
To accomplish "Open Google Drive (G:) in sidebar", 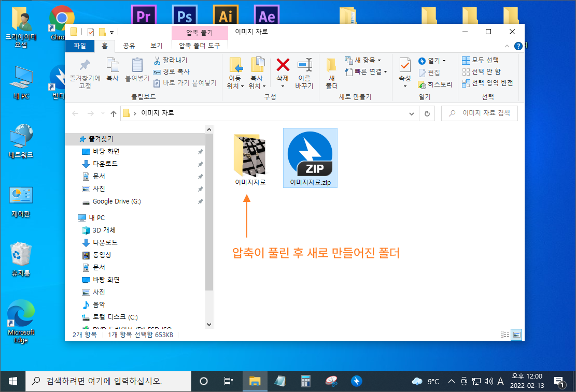I will pyautogui.click(x=117, y=201).
